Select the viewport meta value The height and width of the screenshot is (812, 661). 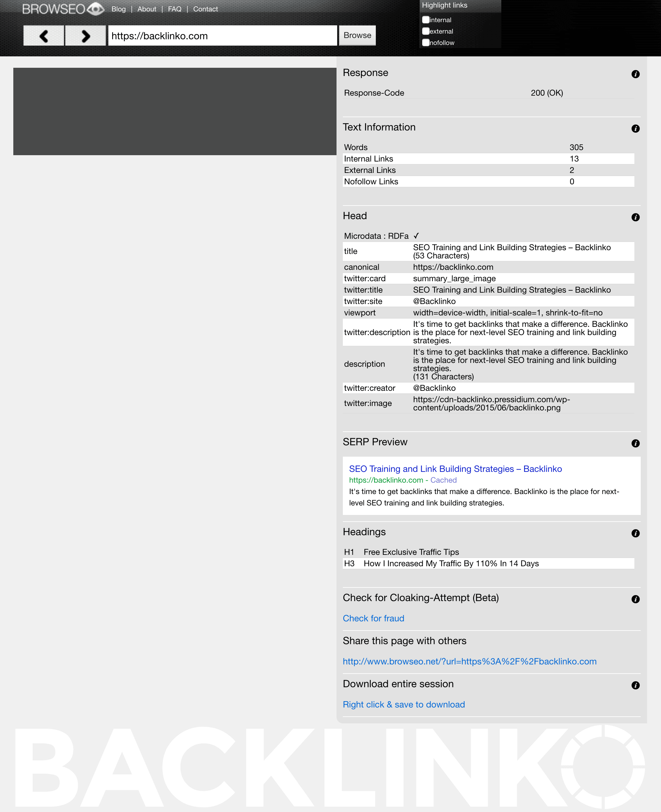coord(508,313)
